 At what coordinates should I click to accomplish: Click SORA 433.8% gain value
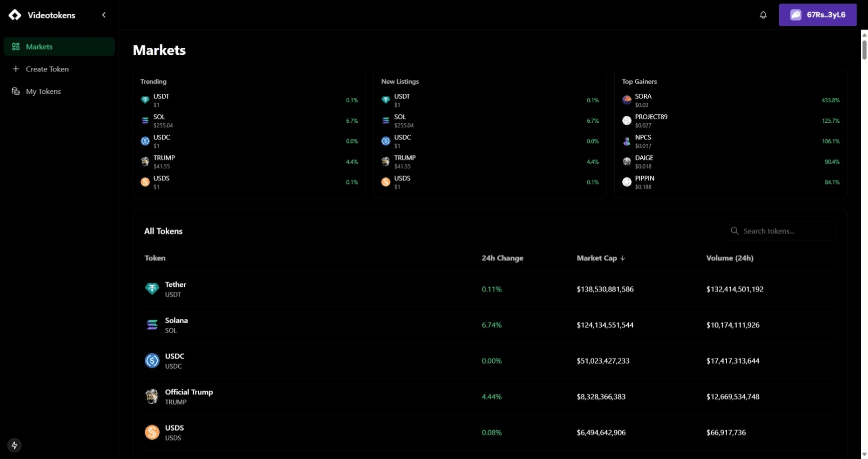(831, 100)
